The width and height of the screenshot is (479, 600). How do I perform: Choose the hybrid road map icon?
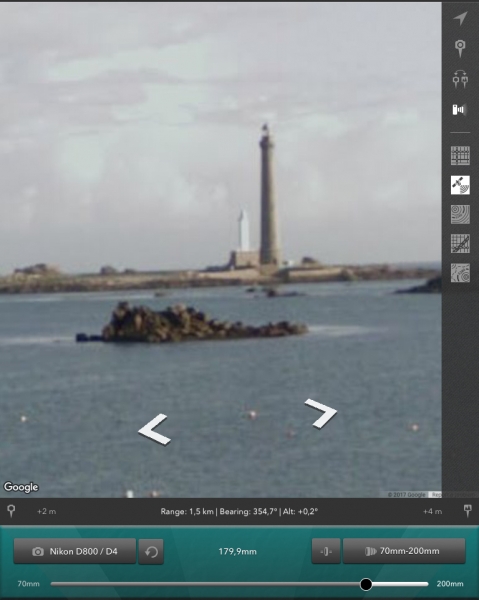pyautogui.click(x=460, y=244)
